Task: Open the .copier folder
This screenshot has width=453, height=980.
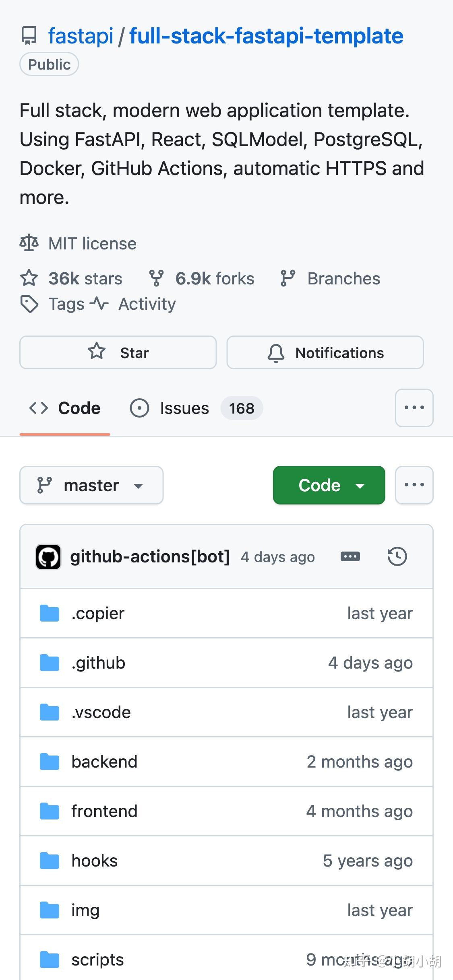Action: pos(98,614)
